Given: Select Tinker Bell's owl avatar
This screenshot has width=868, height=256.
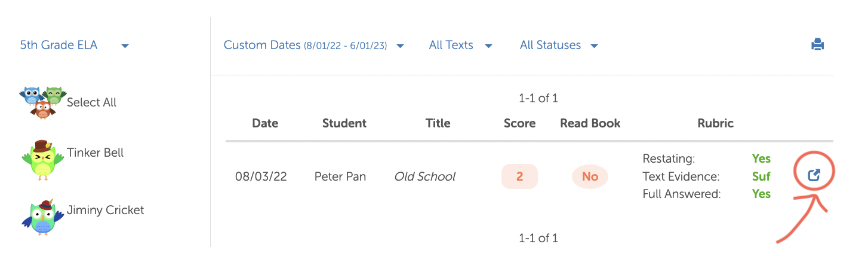Looking at the screenshot, I should coord(42,160).
